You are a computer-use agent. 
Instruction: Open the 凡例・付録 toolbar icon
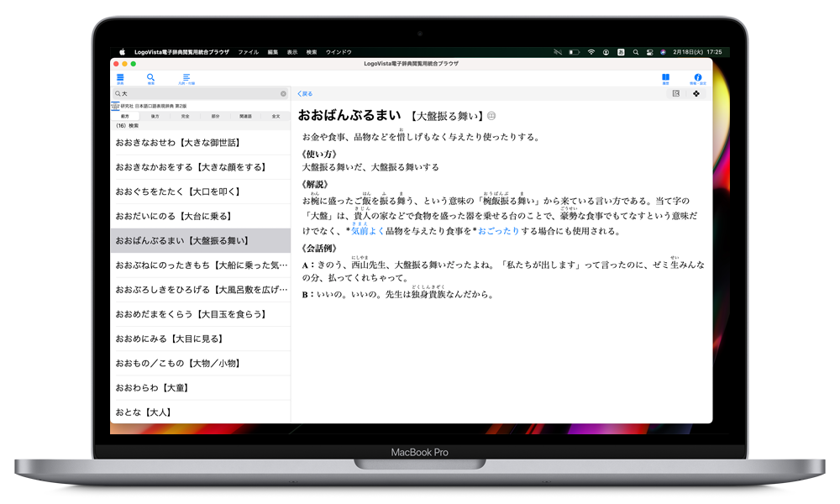pyautogui.click(x=186, y=79)
